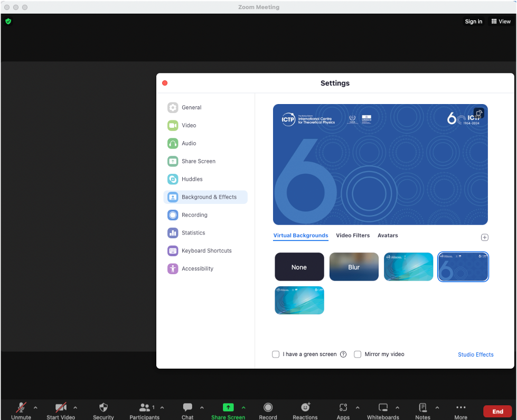Open the Reactions emoji icon
This screenshot has width=517, height=420.
[x=305, y=407]
